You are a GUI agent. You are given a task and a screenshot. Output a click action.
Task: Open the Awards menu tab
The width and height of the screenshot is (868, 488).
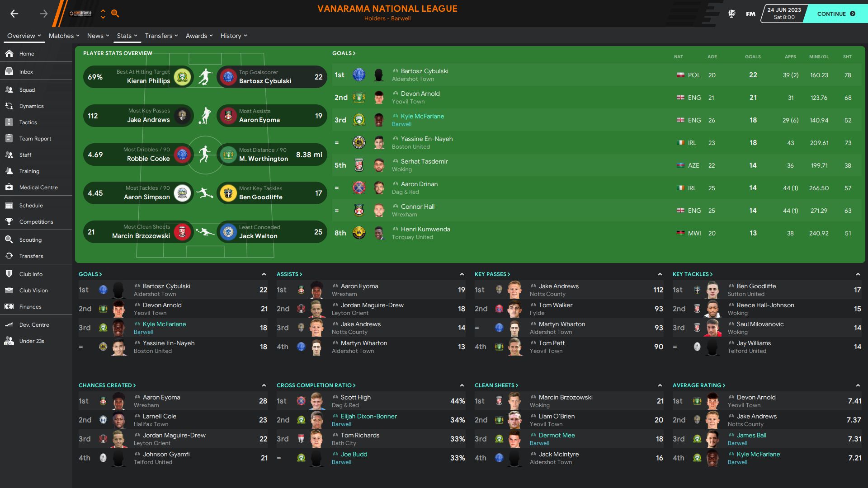199,36
